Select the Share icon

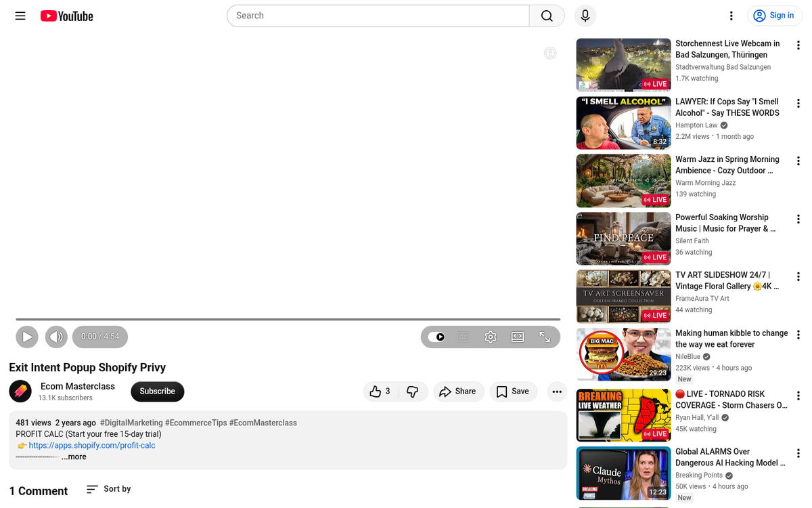tap(459, 391)
